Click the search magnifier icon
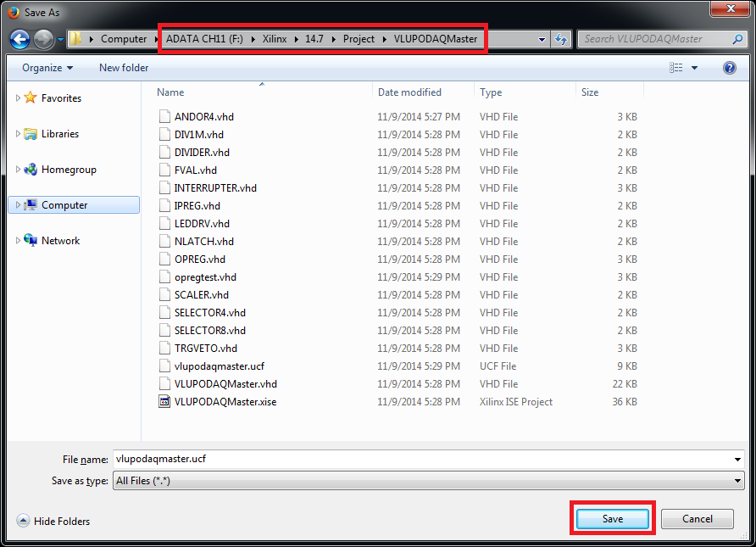Image resolution: width=756 pixels, height=547 pixels. (737, 39)
